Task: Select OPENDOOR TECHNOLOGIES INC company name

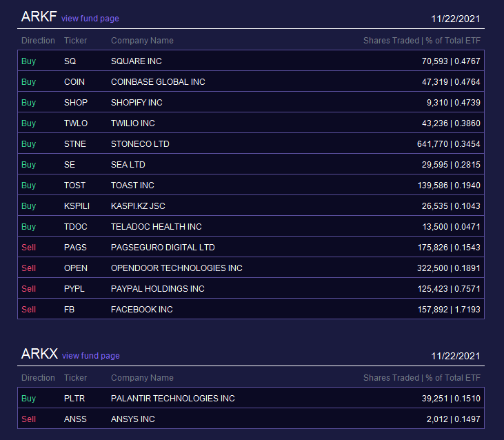Action: pyautogui.click(x=177, y=268)
